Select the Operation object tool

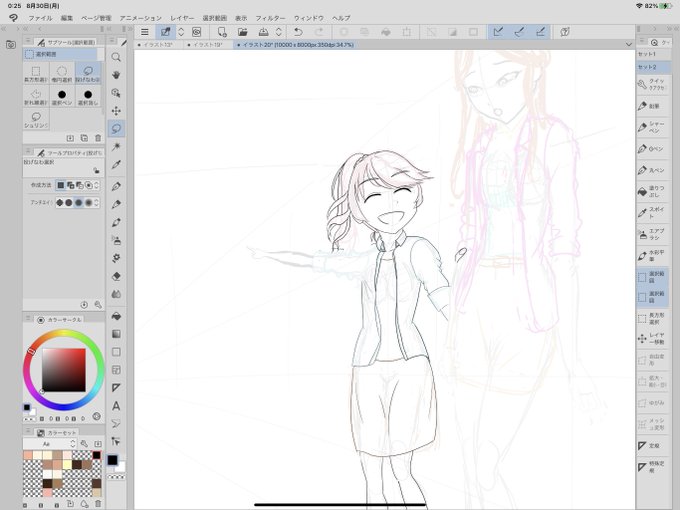(116, 93)
